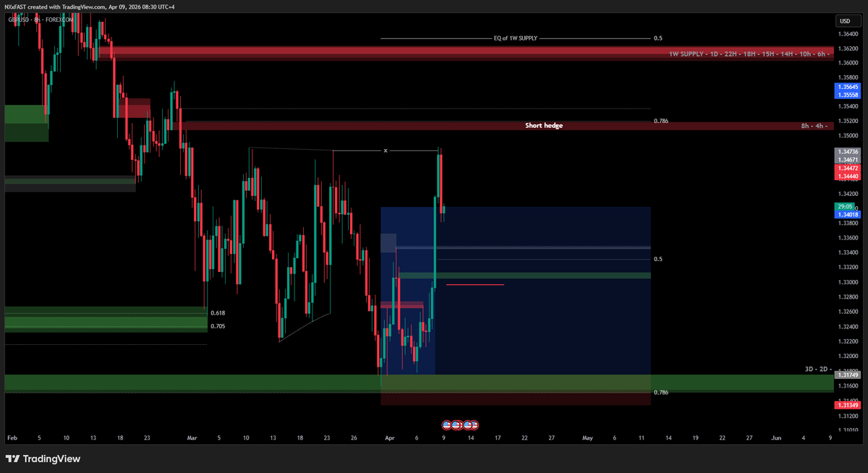Click the blue 1.35558 price label

tap(847, 95)
